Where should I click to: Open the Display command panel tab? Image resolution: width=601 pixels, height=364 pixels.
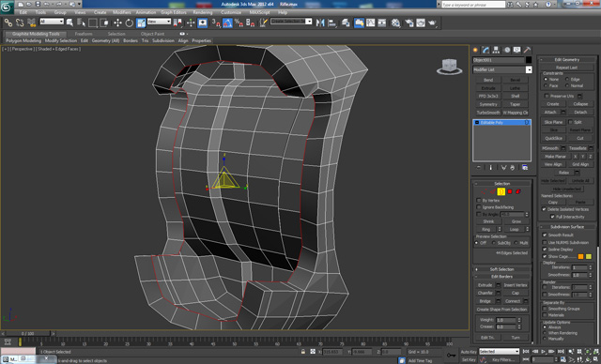(517, 50)
